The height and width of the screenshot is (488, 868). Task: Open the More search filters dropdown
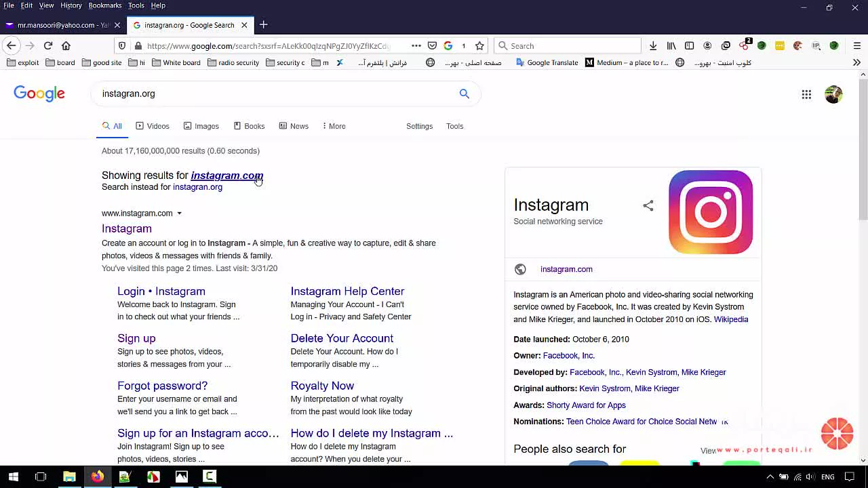tap(334, 126)
